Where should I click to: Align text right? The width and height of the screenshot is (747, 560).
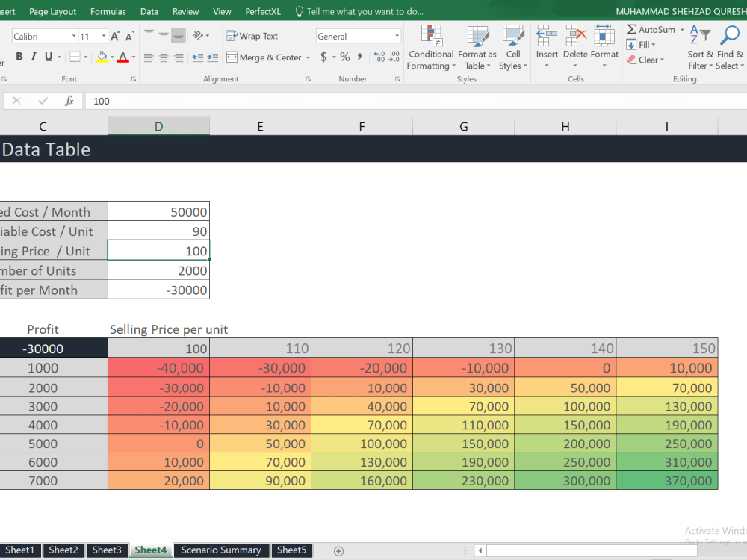(x=179, y=57)
